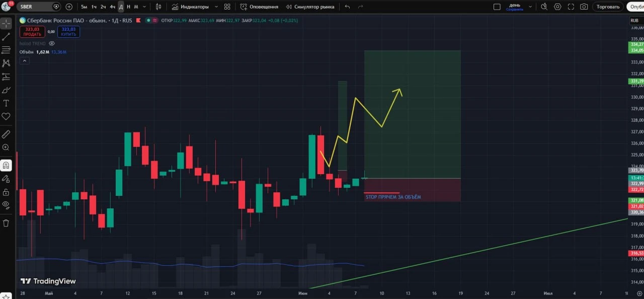Open the chart layout selector square
Viewport: 644px width, 299px height.
497,7
